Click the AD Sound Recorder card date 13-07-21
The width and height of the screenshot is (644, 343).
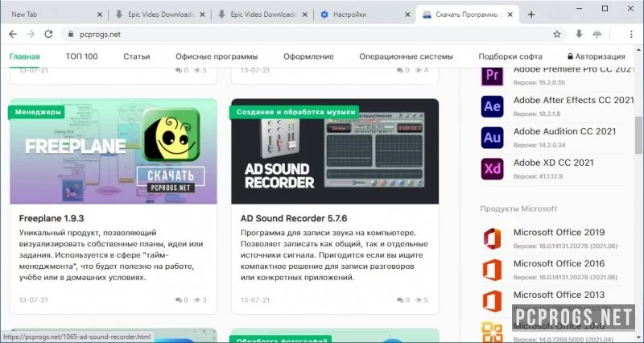[x=255, y=300]
